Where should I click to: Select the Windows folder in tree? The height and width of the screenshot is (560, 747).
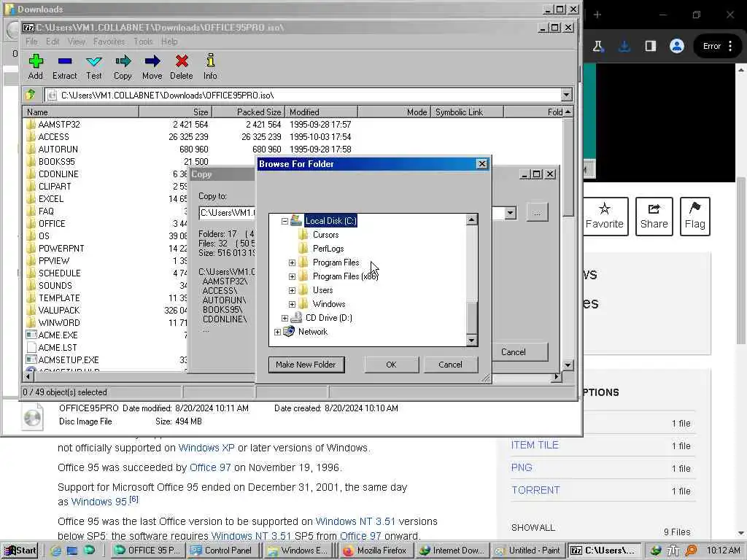click(x=329, y=304)
